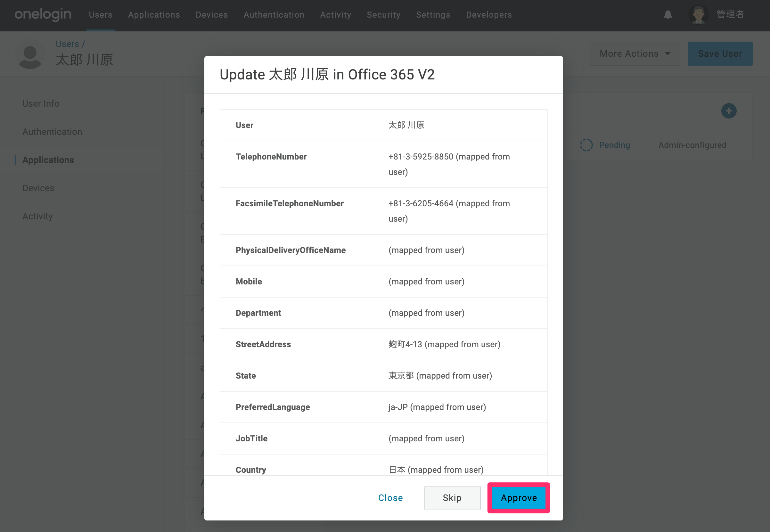This screenshot has height=532, width=770.
Task: Open the Authentication top menu
Action: 274,15
